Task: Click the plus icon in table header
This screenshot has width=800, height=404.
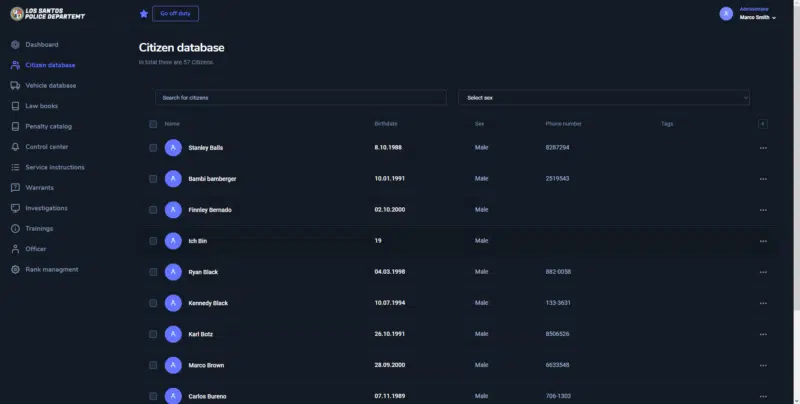Action: (763, 124)
